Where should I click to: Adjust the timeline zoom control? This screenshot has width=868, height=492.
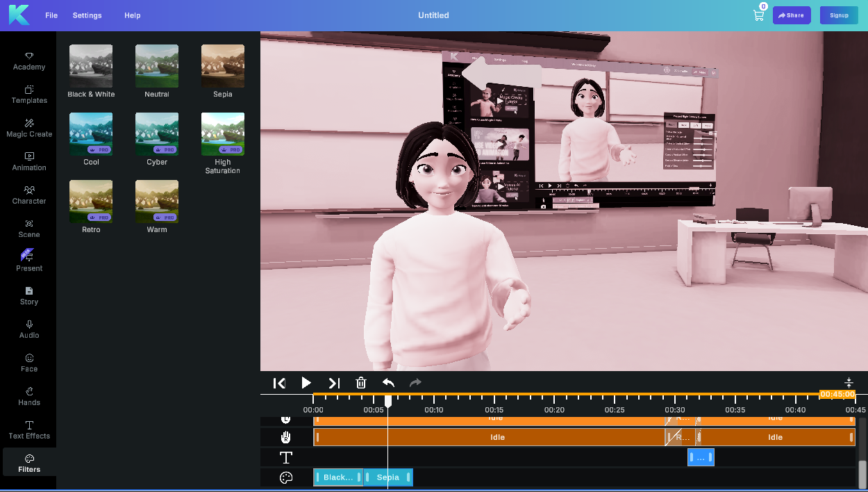click(849, 382)
